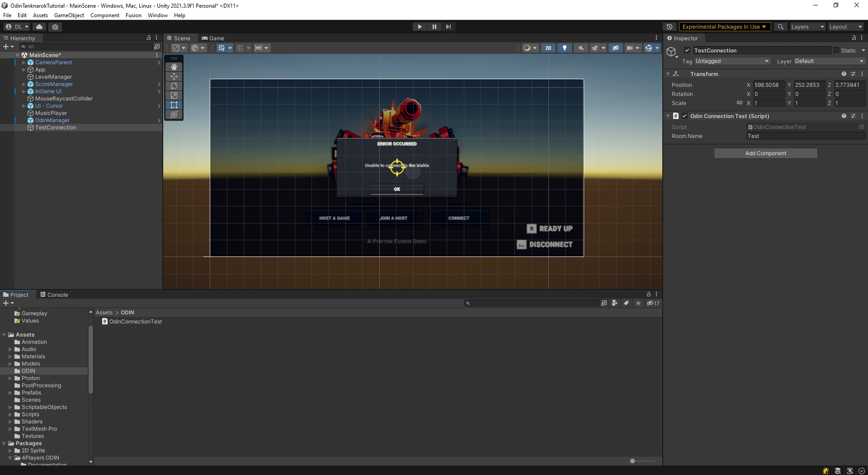Click the Pause button

434,27
